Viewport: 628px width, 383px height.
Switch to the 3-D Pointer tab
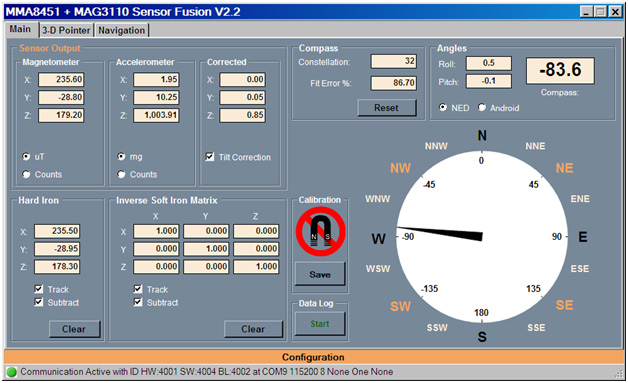pos(66,30)
